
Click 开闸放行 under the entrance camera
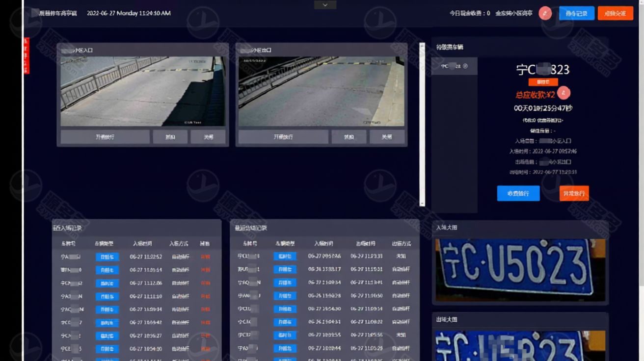point(105,137)
